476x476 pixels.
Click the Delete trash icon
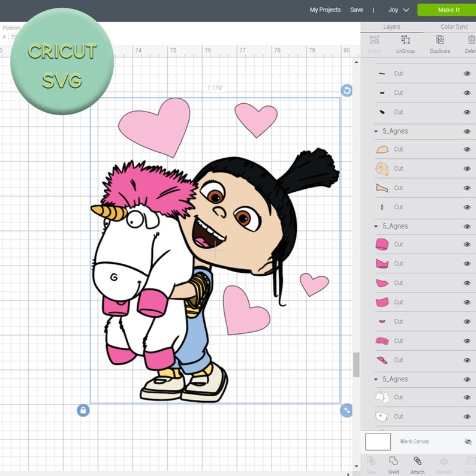click(471, 40)
